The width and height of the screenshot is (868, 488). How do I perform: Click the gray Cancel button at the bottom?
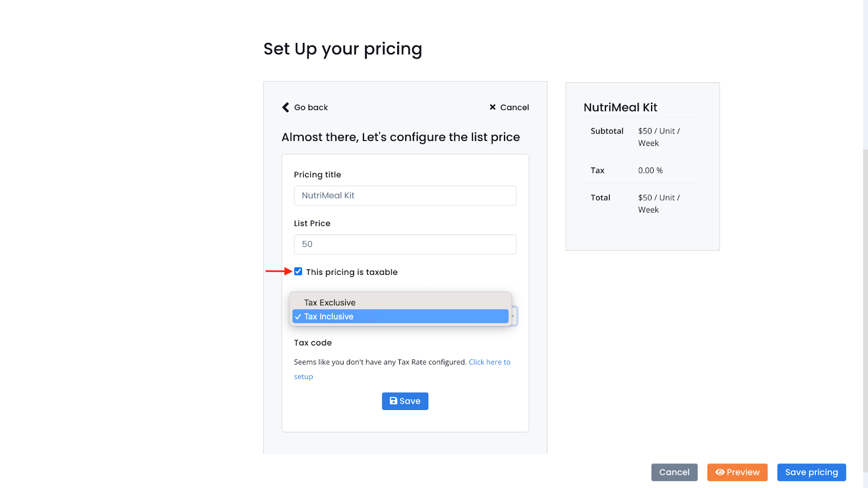click(674, 472)
